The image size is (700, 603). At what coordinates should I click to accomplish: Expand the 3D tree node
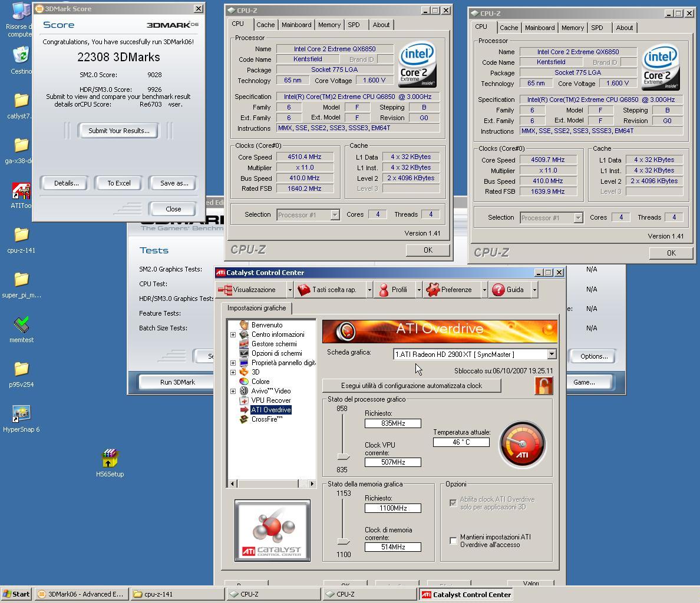[233, 372]
